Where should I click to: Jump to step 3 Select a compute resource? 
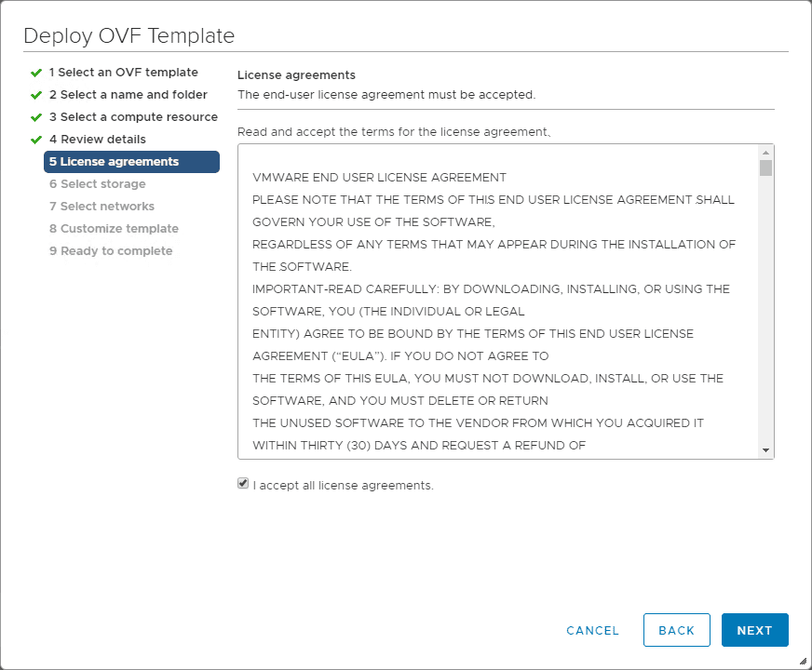pyautogui.click(x=133, y=117)
